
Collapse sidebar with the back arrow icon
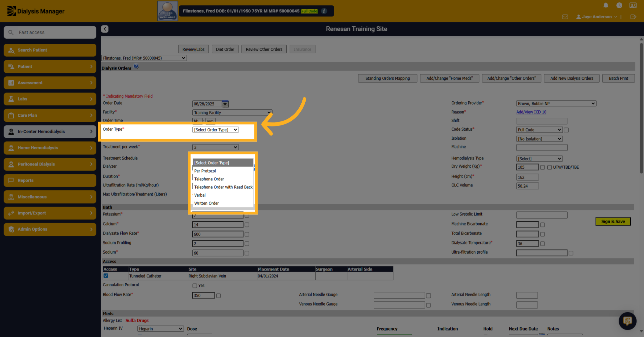tap(105, 29)
